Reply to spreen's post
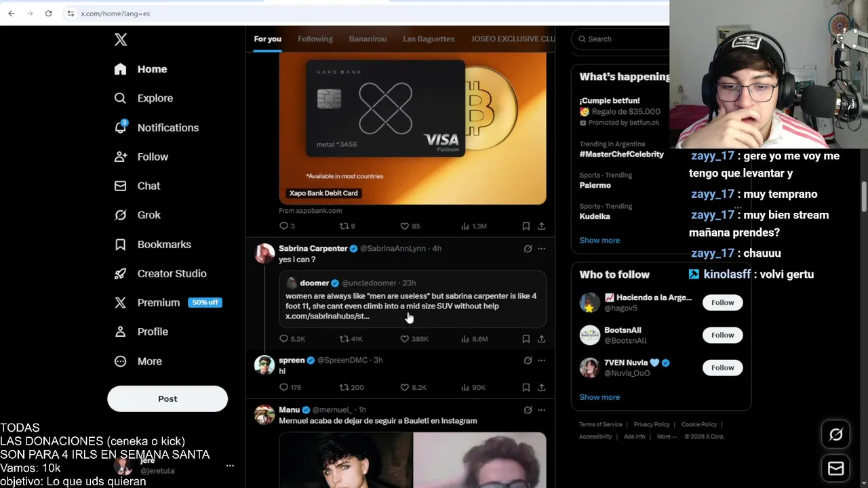Image resolution: width=868 pixels, height=488 pixels. (x=290, y=387)
